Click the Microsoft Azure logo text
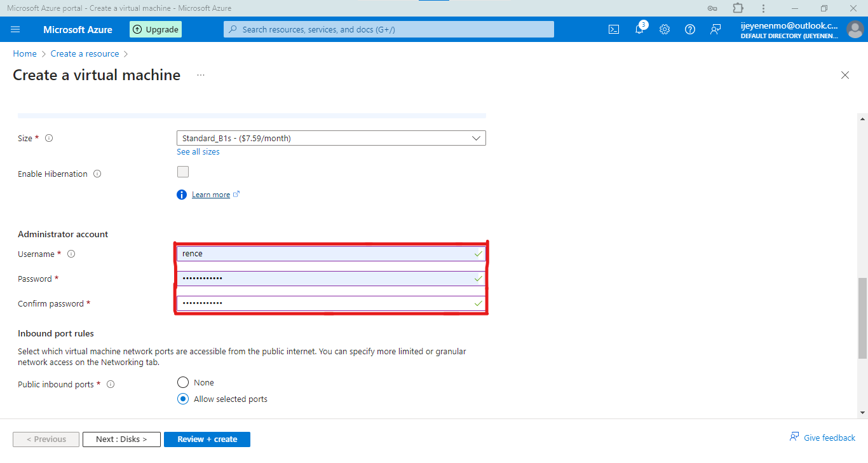Viewport: 868px width, 463px height. pos(78,29)
